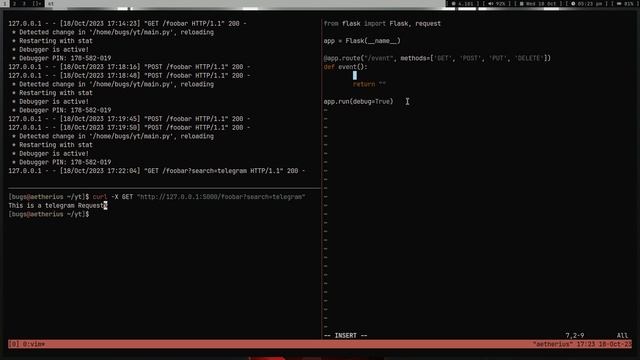The image size is (640, 360).
Task: Click the 17:18:48 POST /foobar log line
Action: (129, 76)
